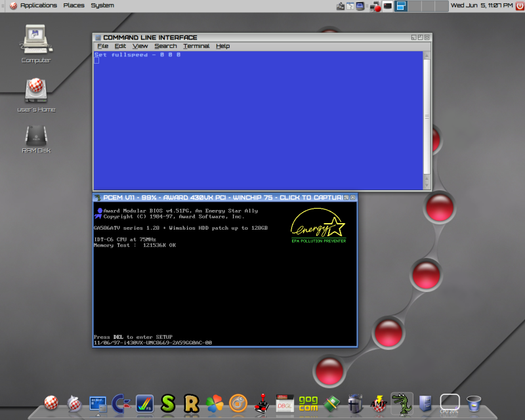Click the Energy Star logo in PCem

tap(318, 225)
